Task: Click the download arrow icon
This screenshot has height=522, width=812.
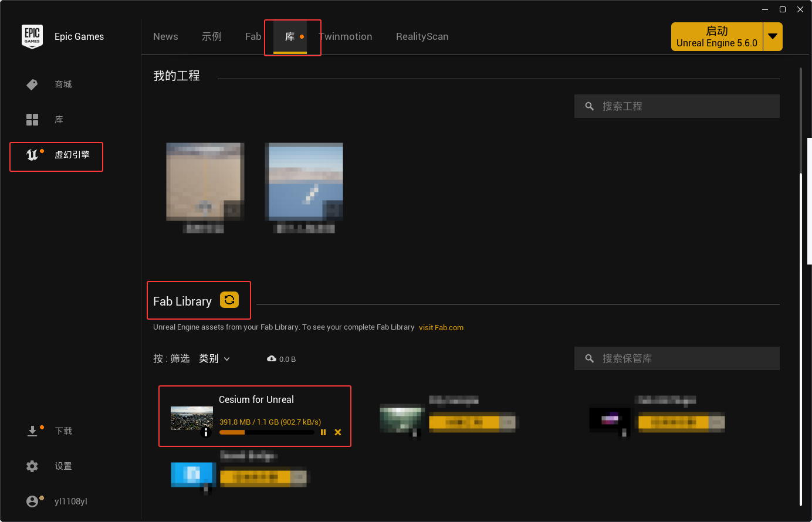Action: [x=32, y=431]
